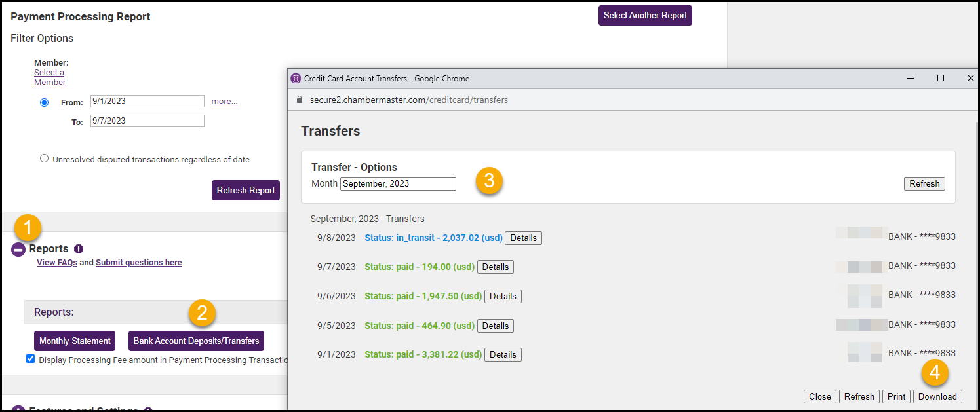Click Select Another Report

point(645,15)
